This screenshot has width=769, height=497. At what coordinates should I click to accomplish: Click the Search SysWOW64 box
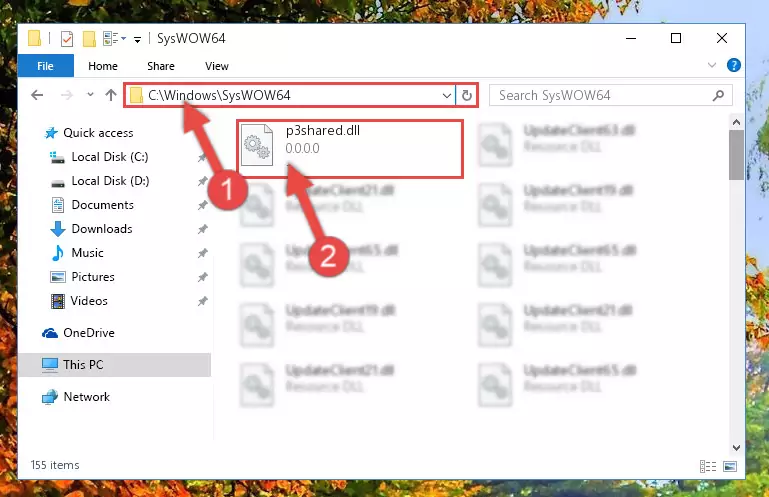[x=611, y=95]
